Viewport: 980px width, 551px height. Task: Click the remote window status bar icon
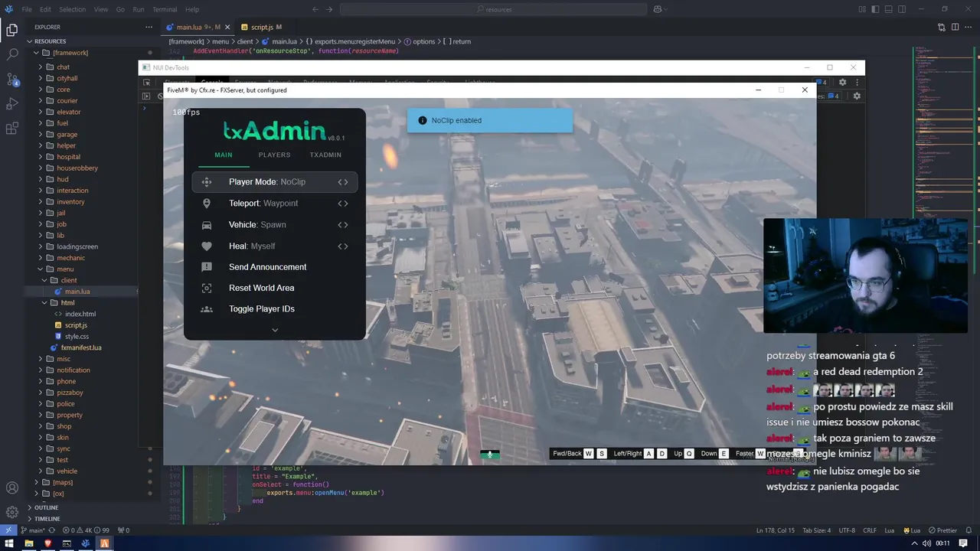point(8,530)
